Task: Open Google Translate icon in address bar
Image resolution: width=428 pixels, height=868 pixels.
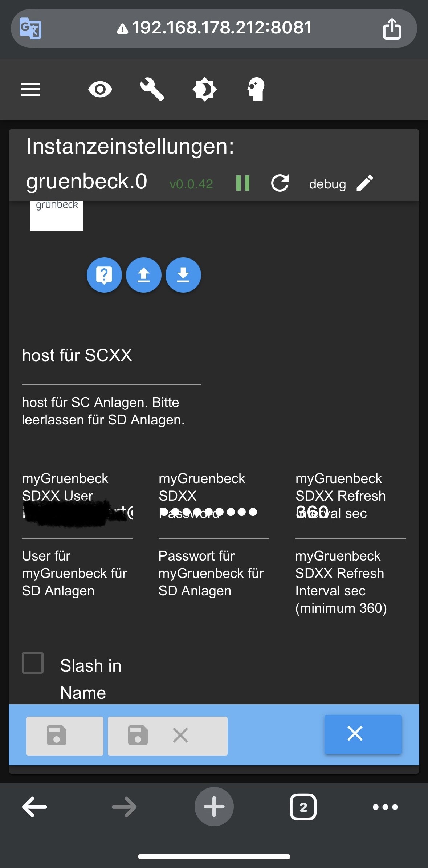Action: pos(30,28)
